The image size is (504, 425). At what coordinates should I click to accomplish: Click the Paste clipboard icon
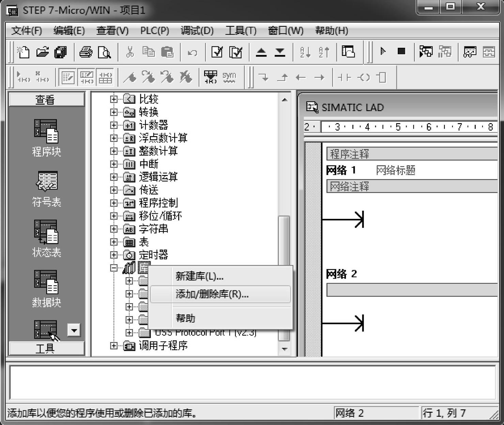pos(167,52)
